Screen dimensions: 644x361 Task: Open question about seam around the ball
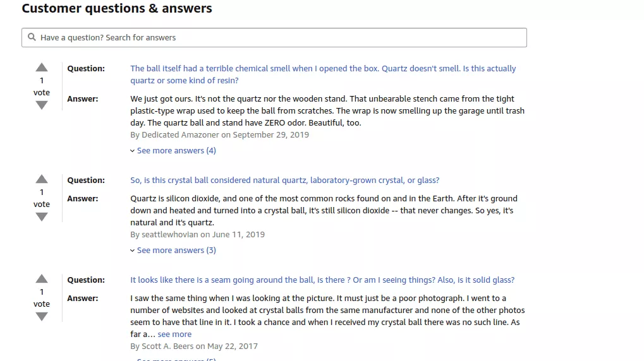[x=322, y=280]
